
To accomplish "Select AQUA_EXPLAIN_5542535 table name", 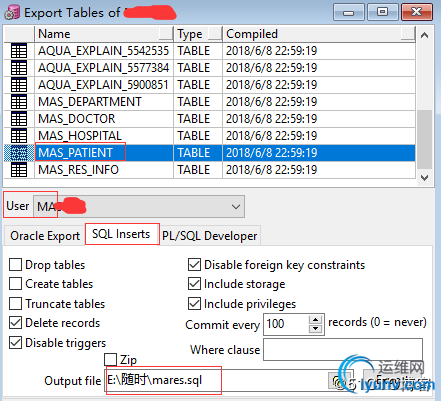I will click(x=104, y=51).
